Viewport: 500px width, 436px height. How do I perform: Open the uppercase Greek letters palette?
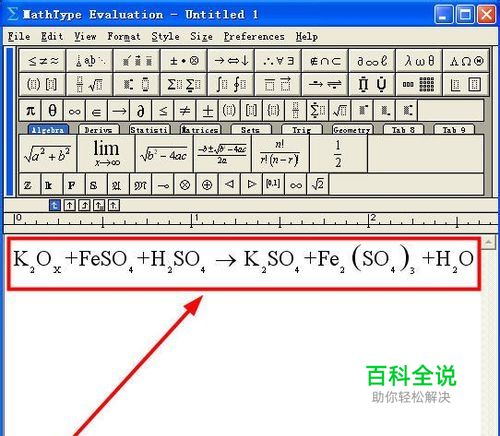click(466, 61)
